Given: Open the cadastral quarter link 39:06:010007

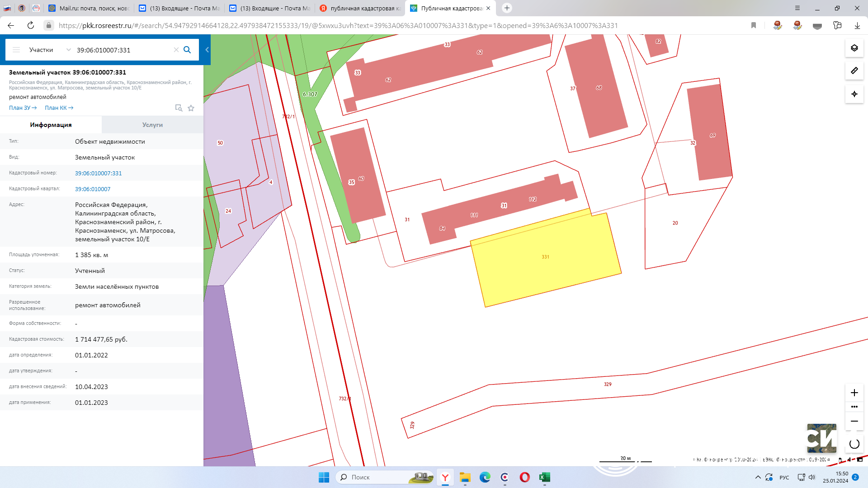Looking at the screenshot, I should coord(93,189).
